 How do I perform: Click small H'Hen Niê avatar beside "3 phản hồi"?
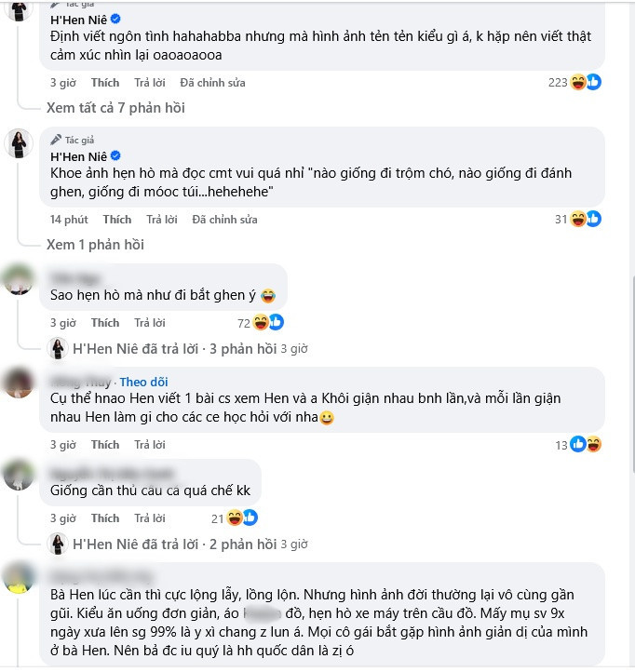point(58,349)
